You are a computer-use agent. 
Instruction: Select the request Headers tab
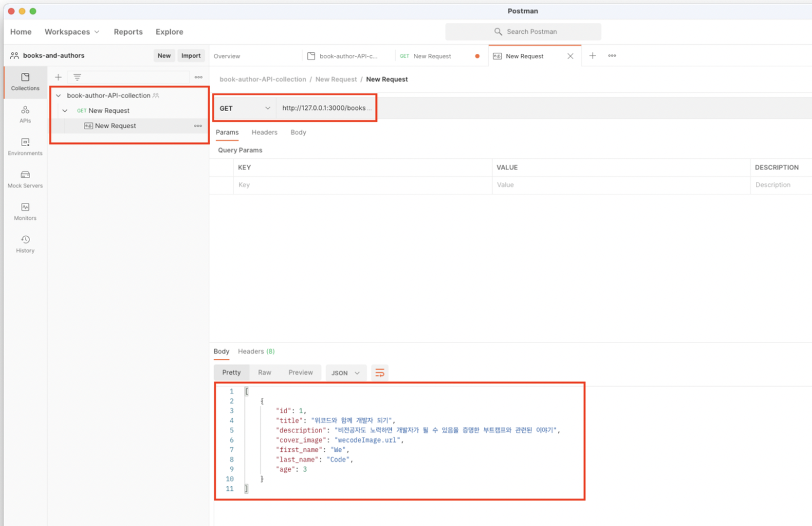[x=264, y=132]
